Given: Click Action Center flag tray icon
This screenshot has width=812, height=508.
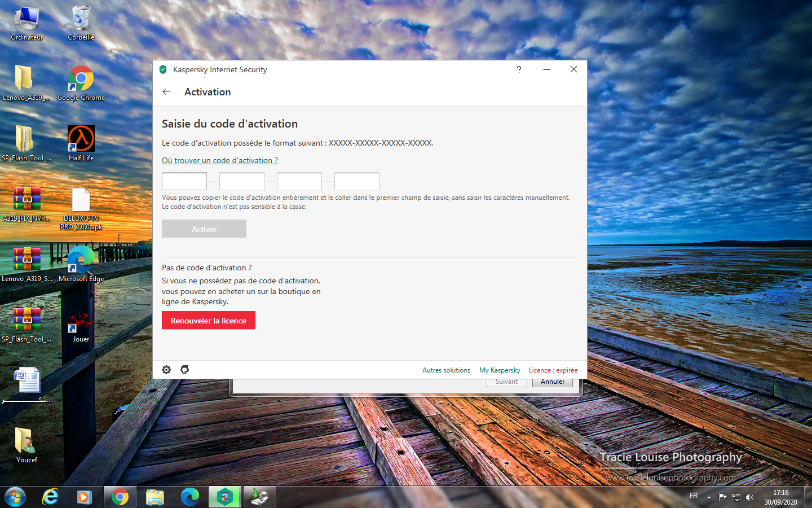Looking at the screenshot, I should pyautogui.click(x=722, y=497).
